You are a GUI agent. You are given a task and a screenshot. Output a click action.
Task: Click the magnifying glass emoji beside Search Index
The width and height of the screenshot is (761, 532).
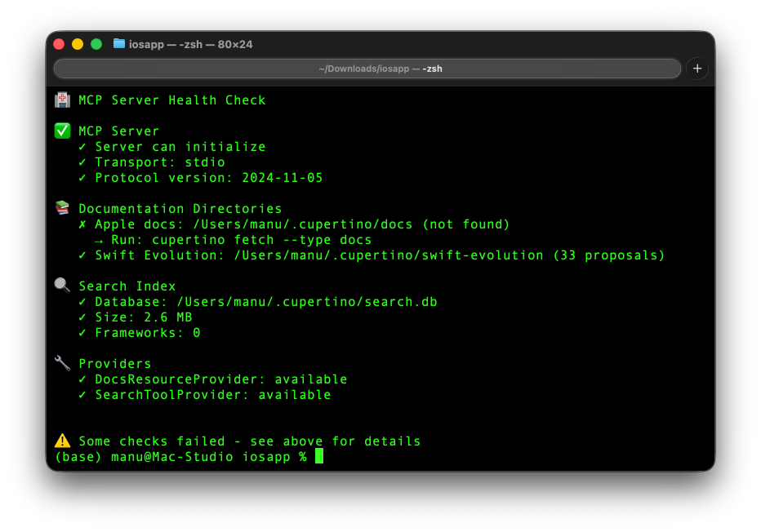coord(62,286)
